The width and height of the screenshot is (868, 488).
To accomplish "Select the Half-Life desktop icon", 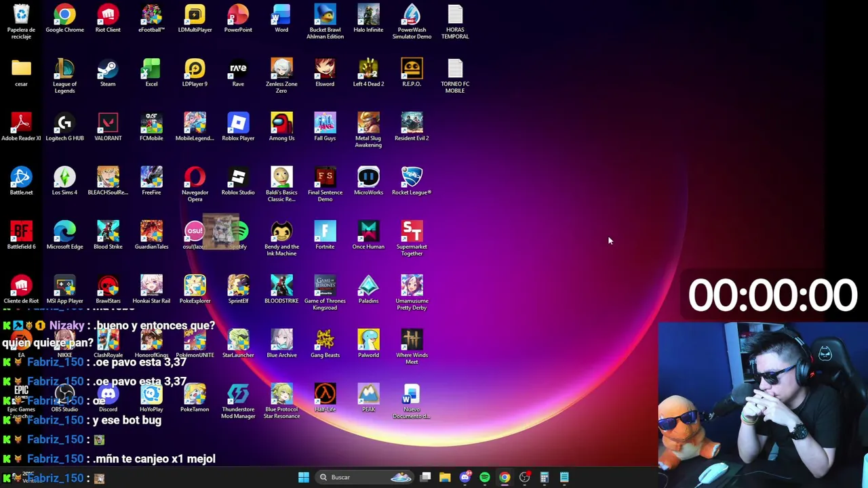I will pos(325,399).
